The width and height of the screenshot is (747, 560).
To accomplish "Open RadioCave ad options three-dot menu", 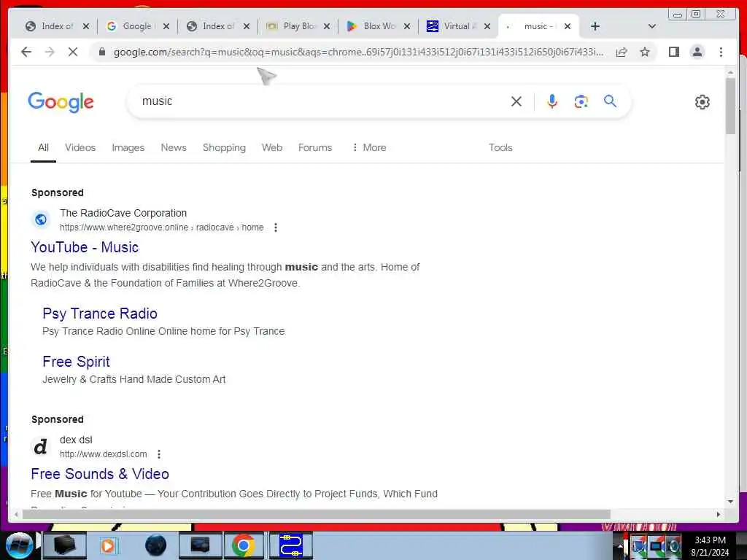I will (x=275, y=227).
